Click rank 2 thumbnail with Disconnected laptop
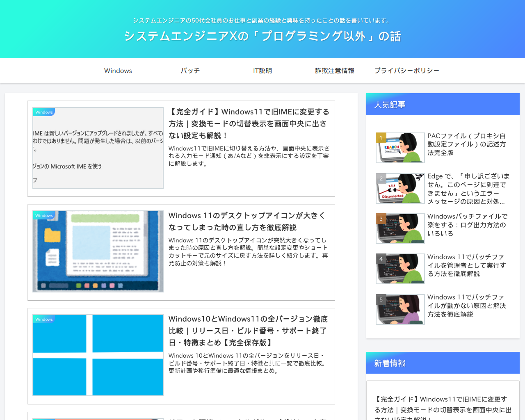This screenshot has width=525, height=420. (x=400, y=188)
